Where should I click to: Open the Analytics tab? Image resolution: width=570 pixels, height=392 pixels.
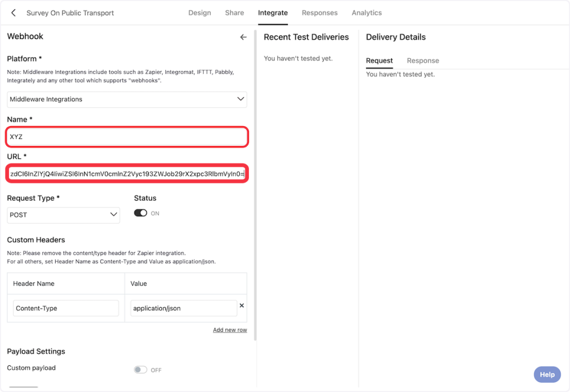point(366,13)
